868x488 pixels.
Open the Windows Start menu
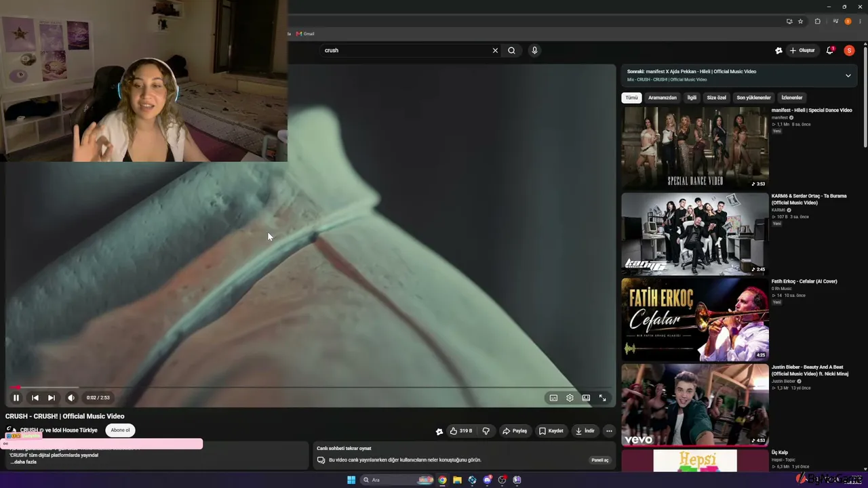pos(351,480)
